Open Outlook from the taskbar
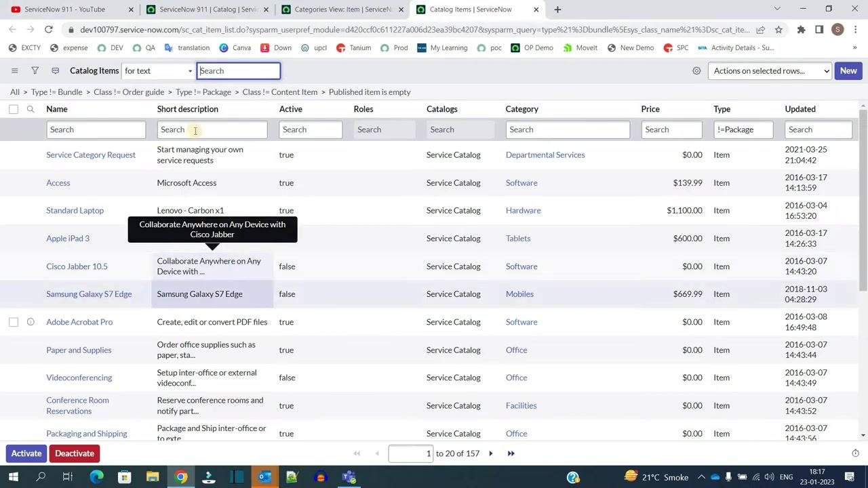Viewport: 868px width, 488px height. click(x=264, y=477)
